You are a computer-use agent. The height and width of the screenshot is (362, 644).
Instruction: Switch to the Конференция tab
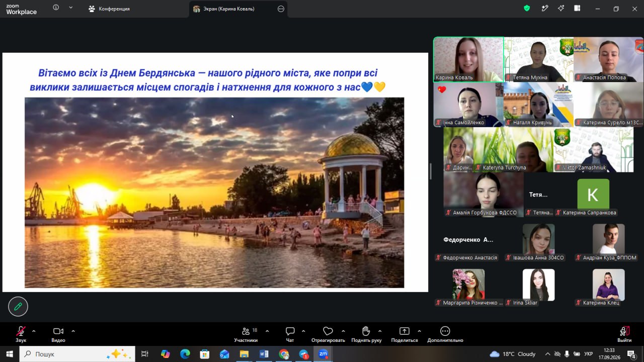(109, 9)
